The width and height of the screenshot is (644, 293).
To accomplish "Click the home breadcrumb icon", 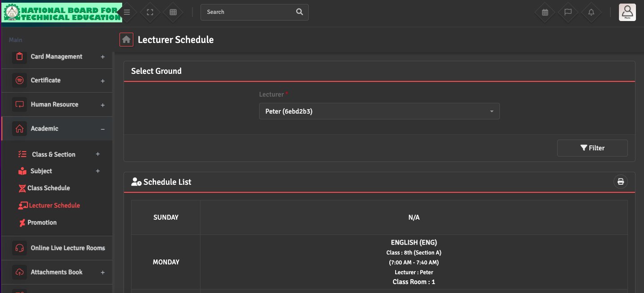I will 126,40.
